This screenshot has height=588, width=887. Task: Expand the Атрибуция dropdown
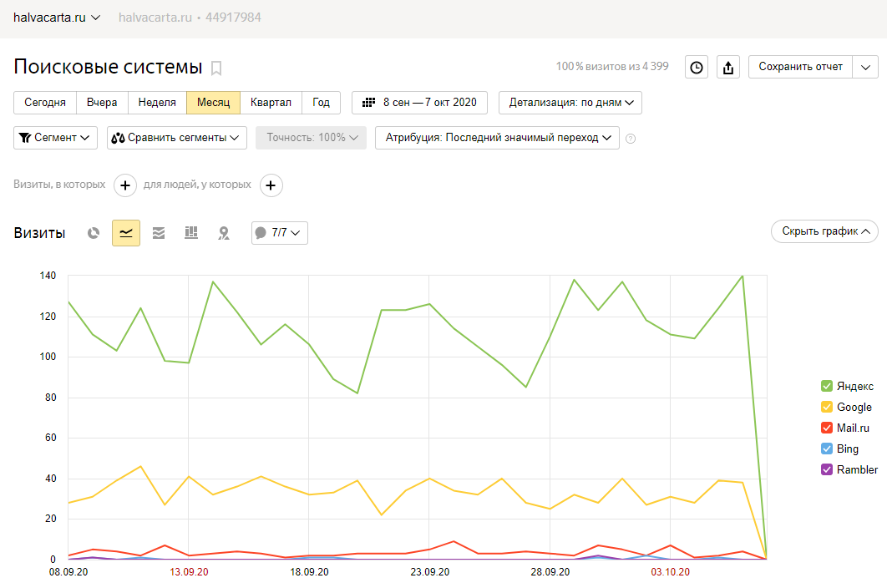(497, 138)
